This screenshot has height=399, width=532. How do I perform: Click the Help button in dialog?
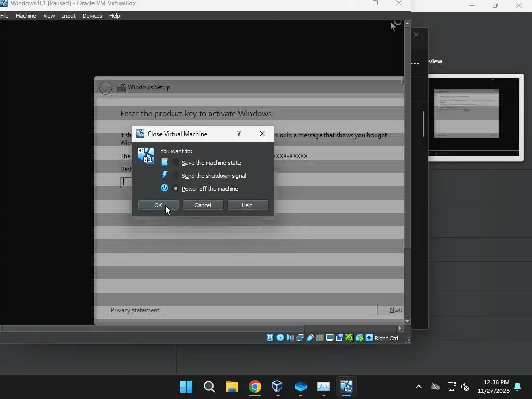(247, 205)
